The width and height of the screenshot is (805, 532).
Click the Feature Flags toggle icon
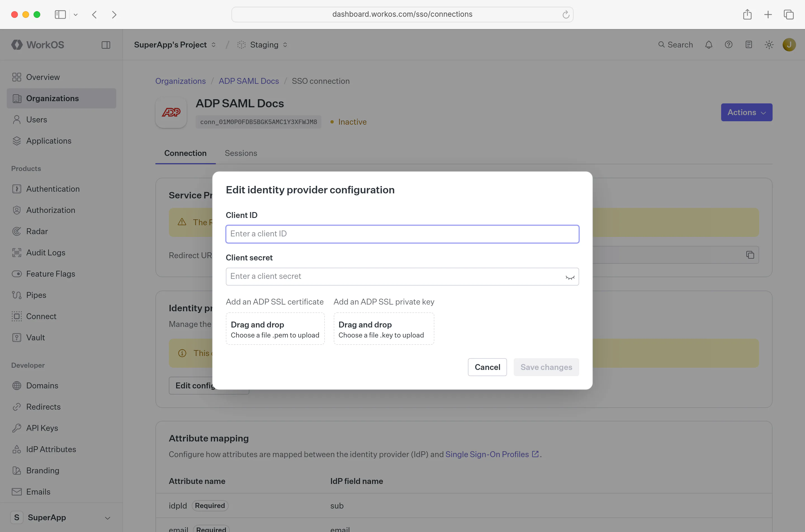(16, 274)
